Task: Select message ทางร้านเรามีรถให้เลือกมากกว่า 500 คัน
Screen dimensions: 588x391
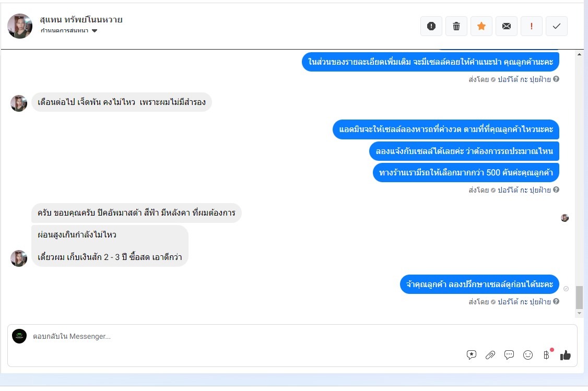Action: (466, 172)
